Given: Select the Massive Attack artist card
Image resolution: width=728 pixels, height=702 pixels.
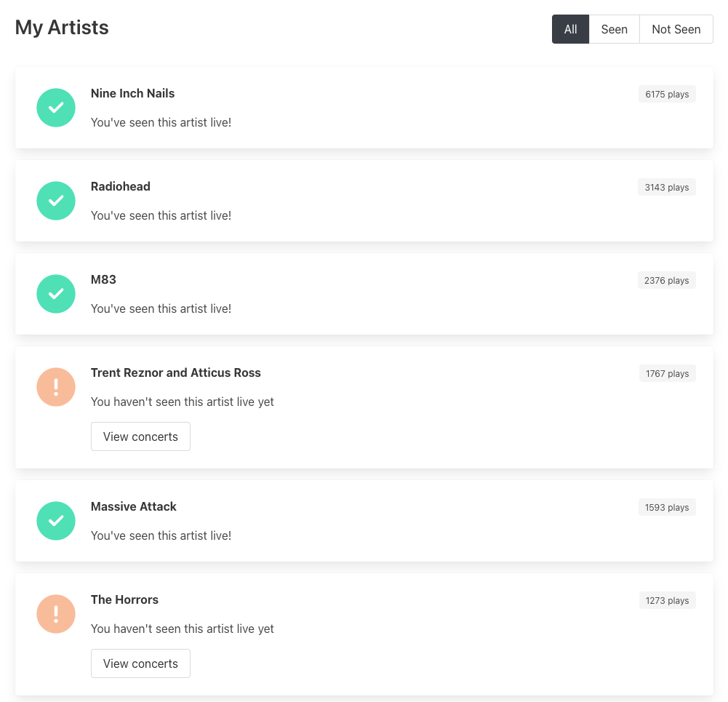Looking at the screenshot, I should tap(364, 520).
